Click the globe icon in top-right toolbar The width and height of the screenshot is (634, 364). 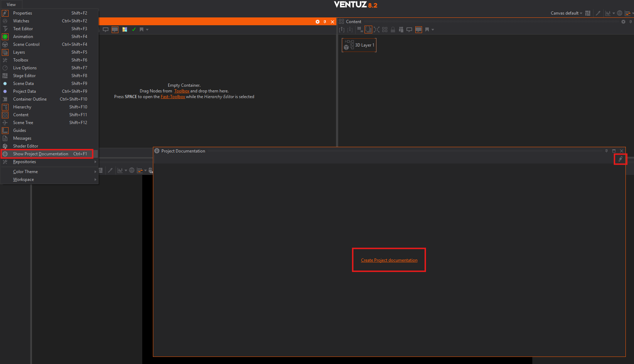coord(619,13)
